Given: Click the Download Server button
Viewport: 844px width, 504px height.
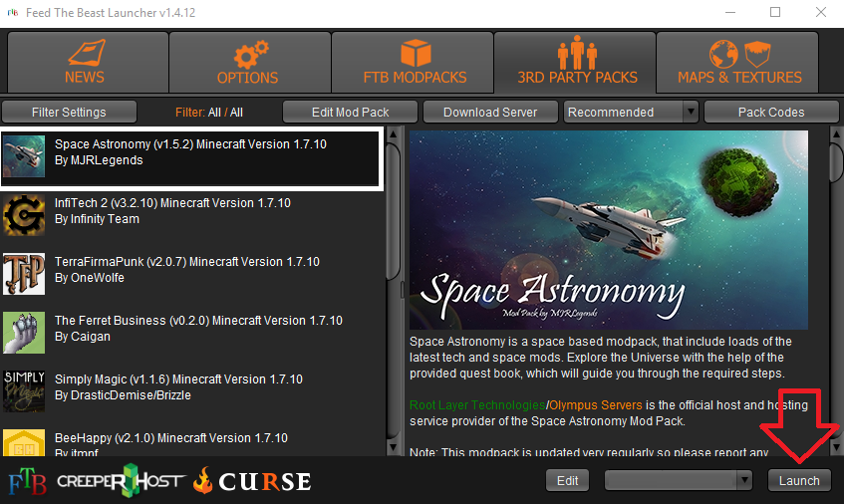Looking at the screenshot, I should (x=490, y=112).
